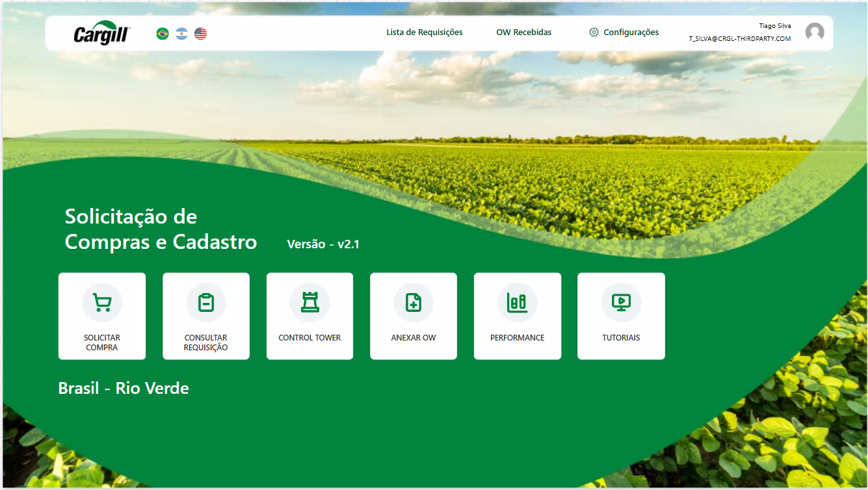Click the Tiago Silva user name
The height and width of the screenshot is (490, 868).
click(x=775, y=26)
